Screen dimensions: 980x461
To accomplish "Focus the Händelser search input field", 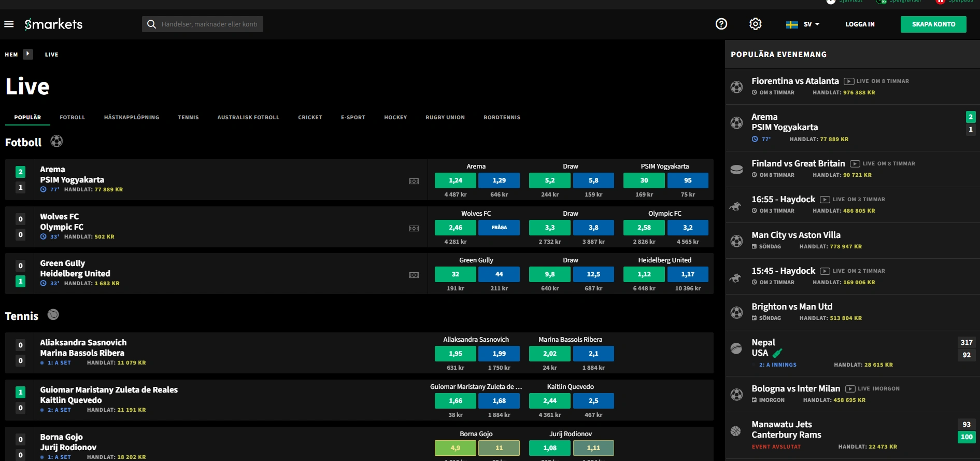I will [x=209, y=24].
